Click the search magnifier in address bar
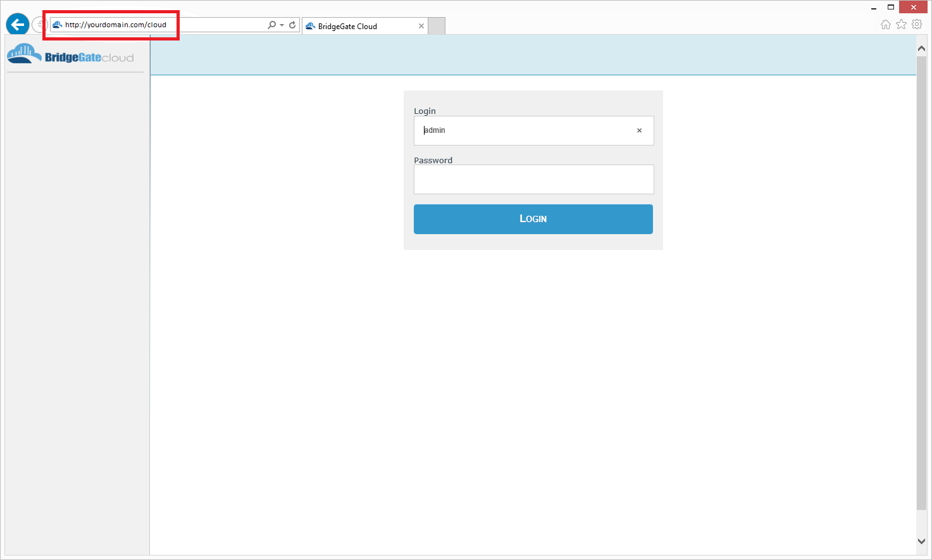The image size is (932, 560). pos(271,25)
